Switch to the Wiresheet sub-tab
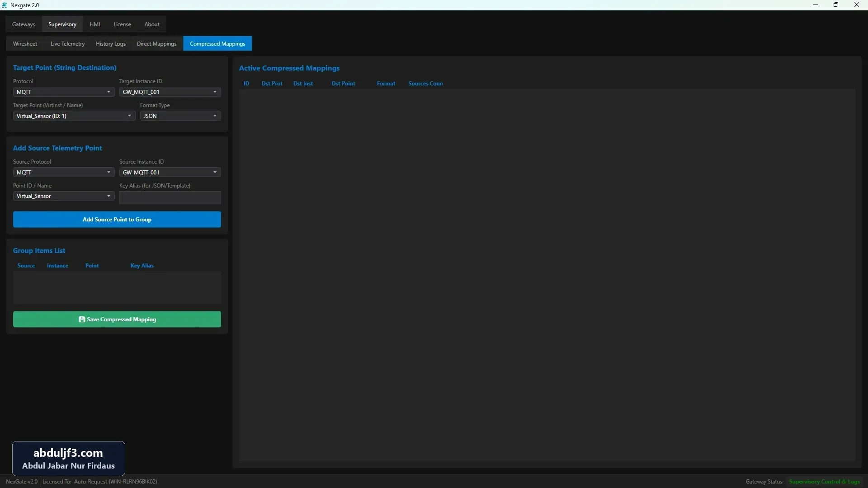This screenshot has height=488, width=868. 25,44
